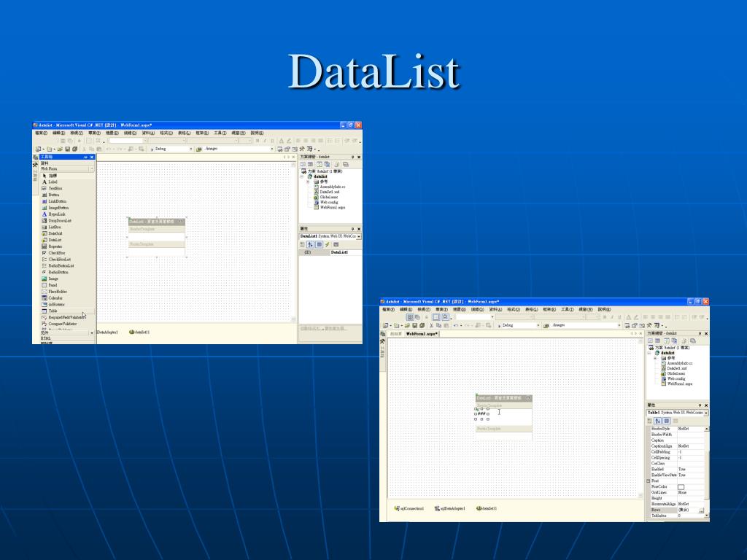Viewport: 747px width, 560px height.
Task: Click the sqlDataAdapter1 component in the tray
Action: click(x=449, y=508)
